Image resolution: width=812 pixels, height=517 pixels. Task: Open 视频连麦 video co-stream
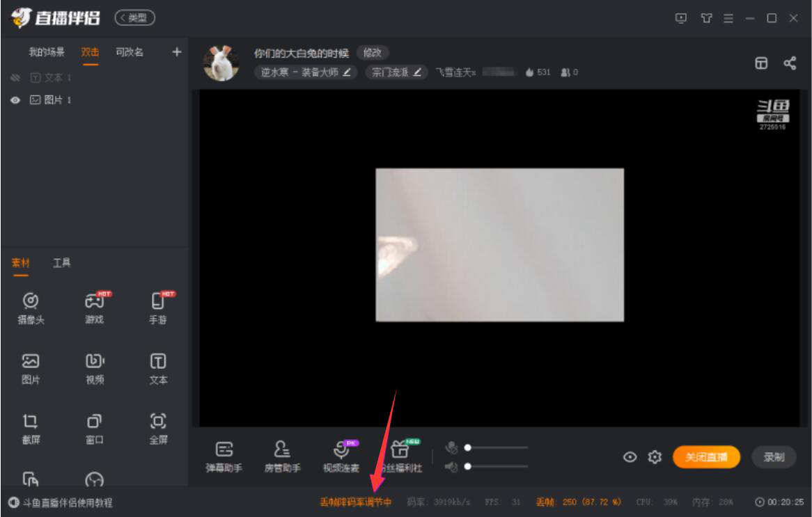pyautogui.click(x=341, y=456)
